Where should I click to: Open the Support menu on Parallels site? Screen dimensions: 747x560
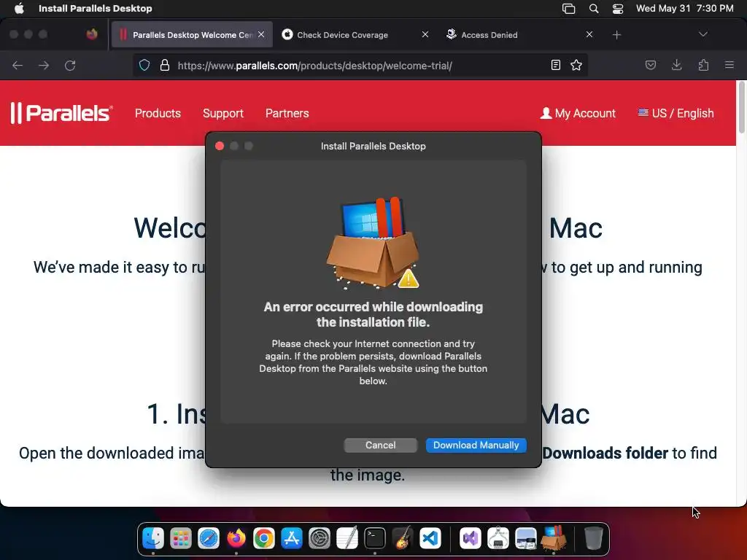tap(223, 113)
